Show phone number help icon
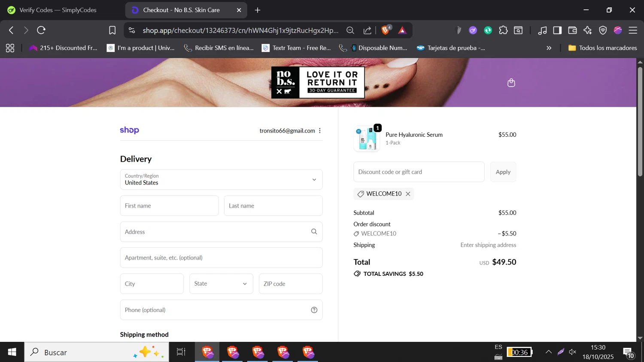644x362 pixels. click(x=314, y=310)
